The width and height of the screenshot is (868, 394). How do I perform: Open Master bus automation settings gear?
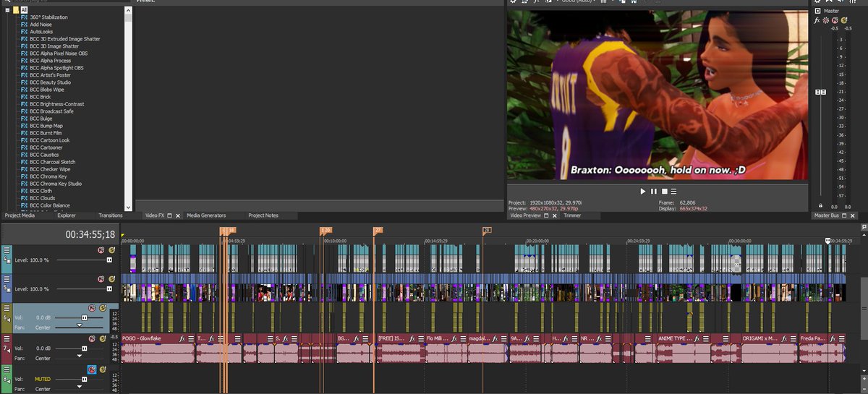click(826, 20)
